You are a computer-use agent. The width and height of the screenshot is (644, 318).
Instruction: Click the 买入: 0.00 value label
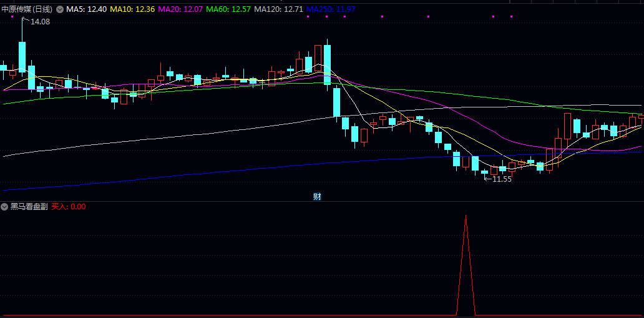[x=69, y=207]
